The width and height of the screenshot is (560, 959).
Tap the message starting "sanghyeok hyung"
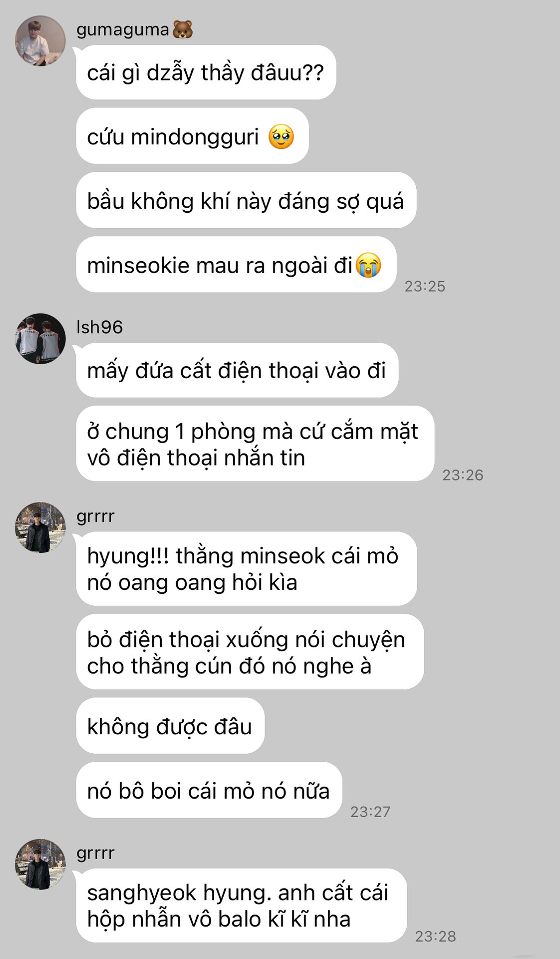pyautogui.click(x=241, y=906)
